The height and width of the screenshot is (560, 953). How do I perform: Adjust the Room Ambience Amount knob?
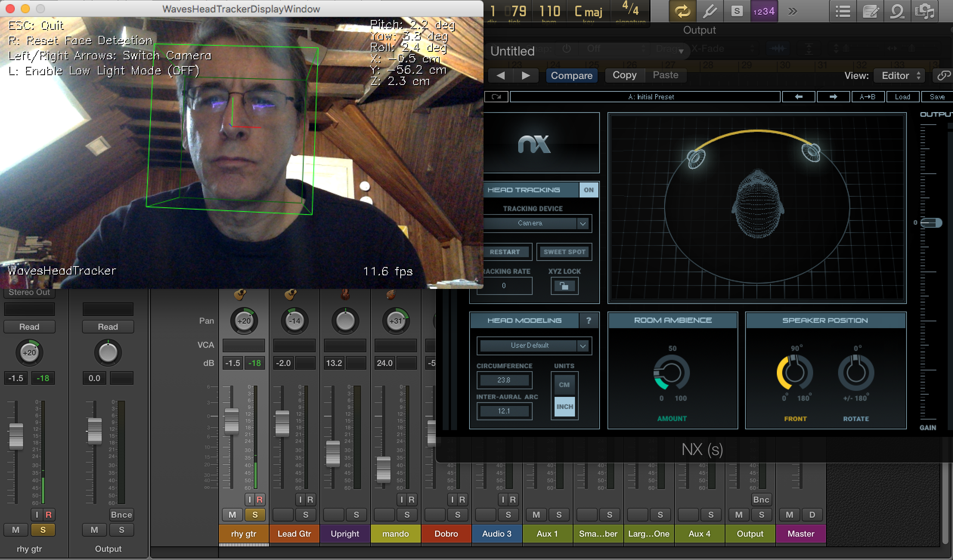click(672, 376)
